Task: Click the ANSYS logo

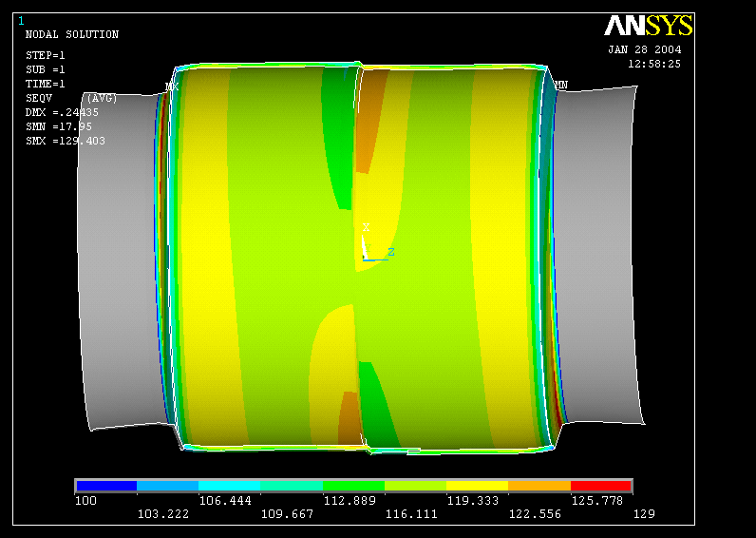Action: click(x=649, y=26)
